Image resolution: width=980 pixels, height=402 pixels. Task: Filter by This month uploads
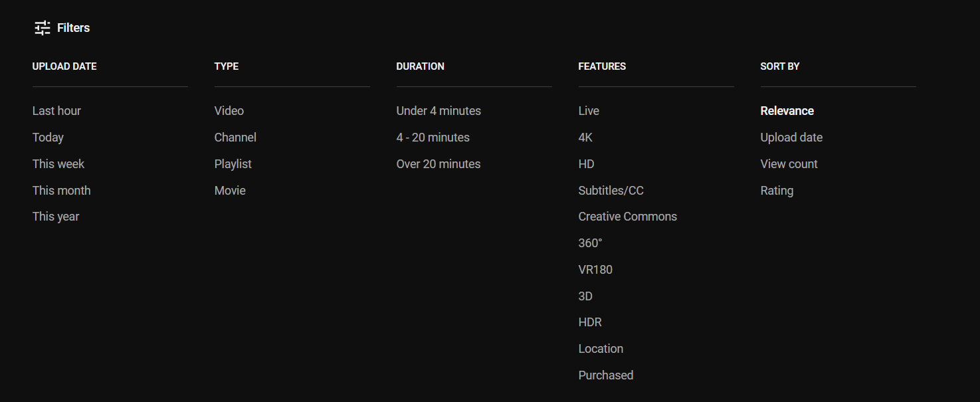coord(61,191)
